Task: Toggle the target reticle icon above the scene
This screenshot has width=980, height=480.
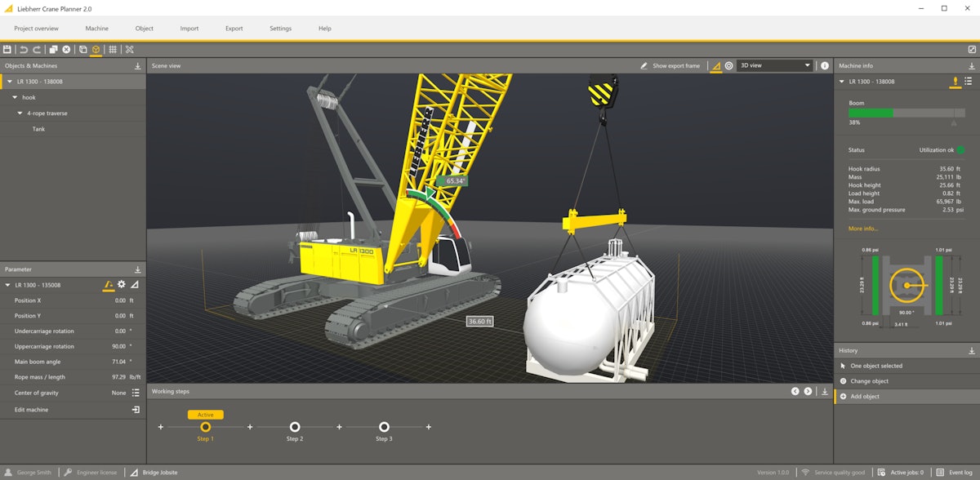Action: pyautogui.click(x=729, y=65)
